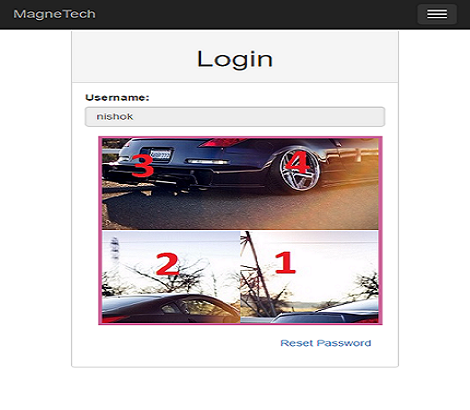Select red number 1 on the image
The image size is (470, 410).
pos(285,263)
